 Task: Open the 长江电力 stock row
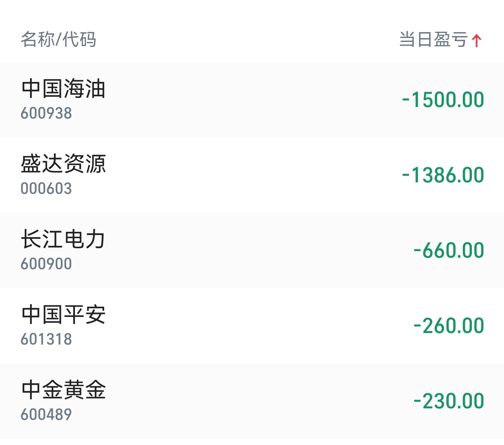click(252, 250)
